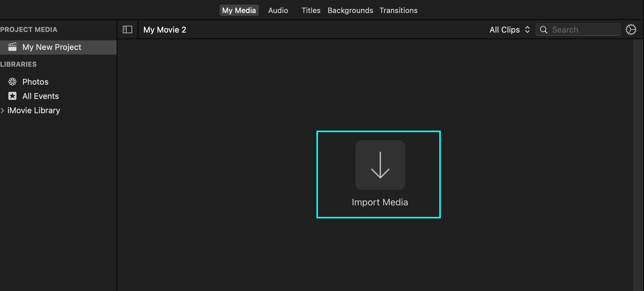This screenshot has width=644, height=291.
Task: Open the clip appearance settings gear
Action: pyautogui.click(x=631, y=29)
